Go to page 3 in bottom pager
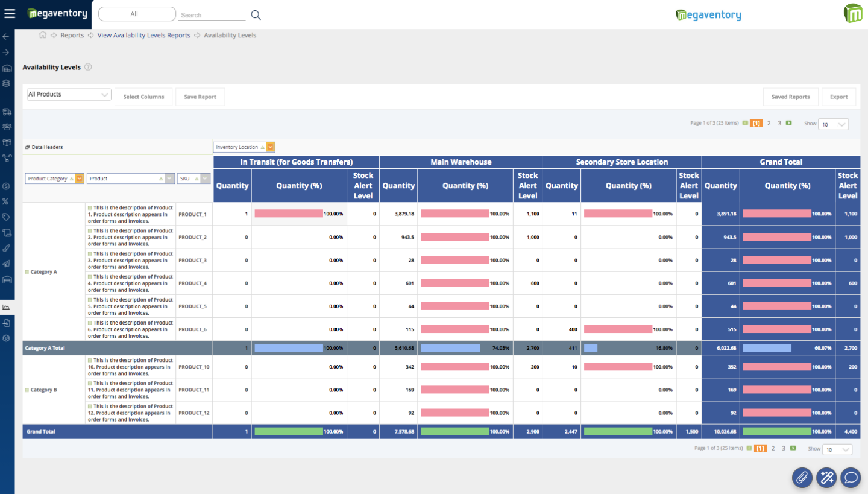 pos(784,448)
